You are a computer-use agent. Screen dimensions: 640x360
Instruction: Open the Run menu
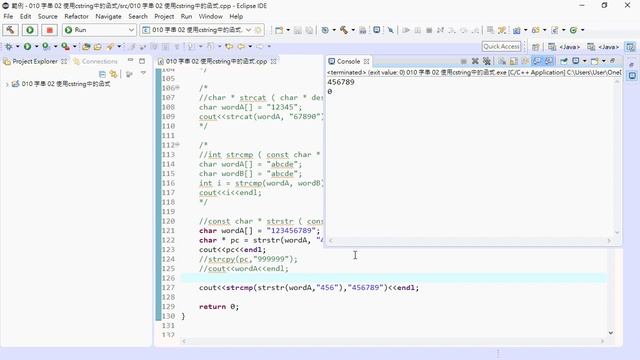click(187, 16)
